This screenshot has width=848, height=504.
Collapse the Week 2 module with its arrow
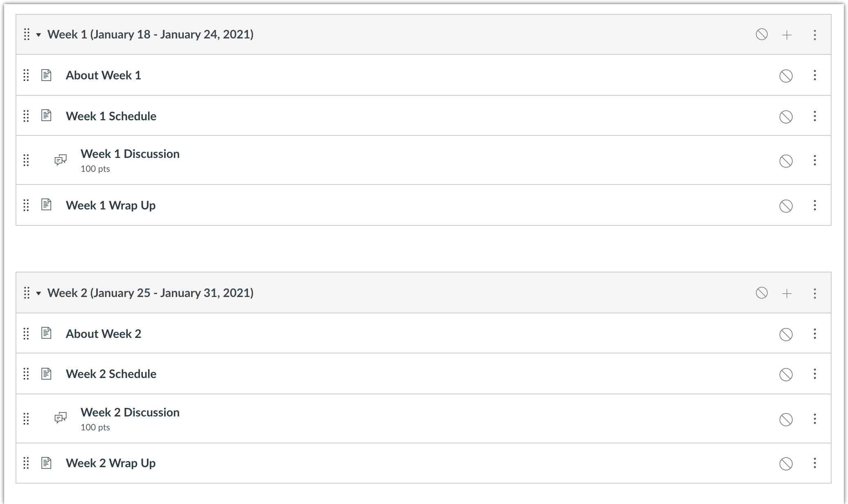(38, 293)
